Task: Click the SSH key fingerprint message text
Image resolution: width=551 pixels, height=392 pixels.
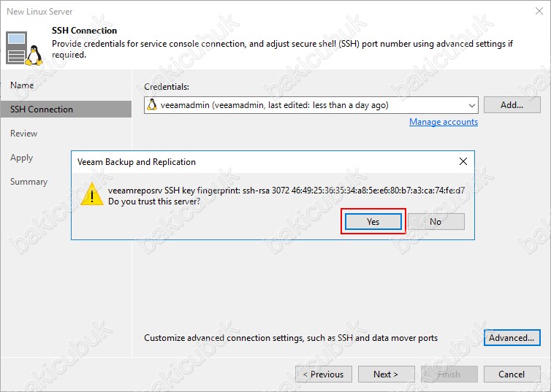Action: (286, 191)
